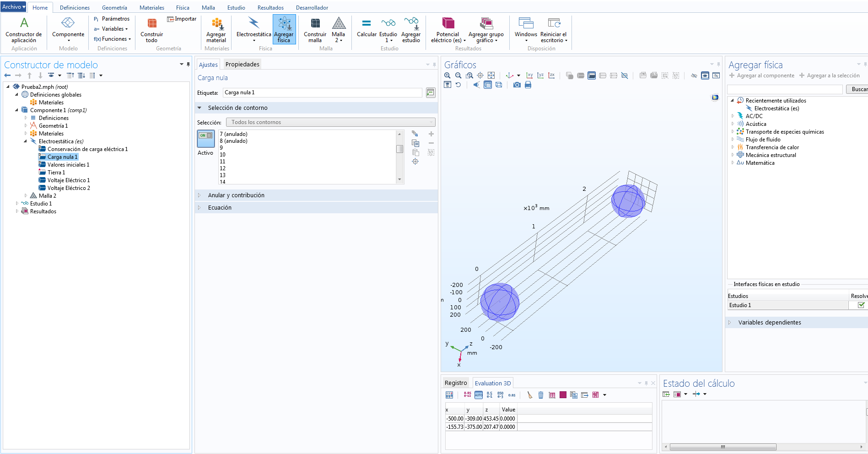Switch to the Registro tab
The width and height of the screenshot is (868, 454).
(x=455, y=383)
